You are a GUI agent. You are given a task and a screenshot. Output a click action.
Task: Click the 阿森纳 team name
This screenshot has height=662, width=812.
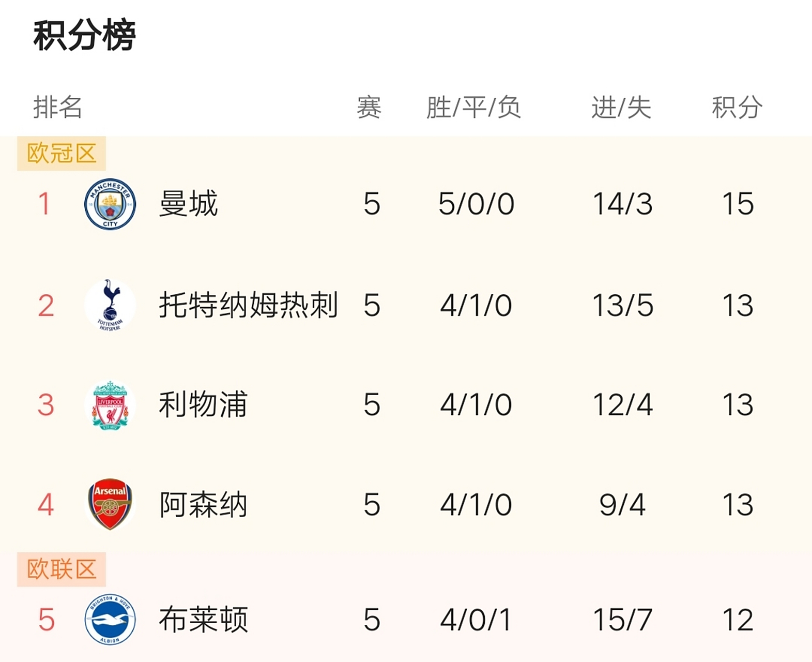coord(203,505)
